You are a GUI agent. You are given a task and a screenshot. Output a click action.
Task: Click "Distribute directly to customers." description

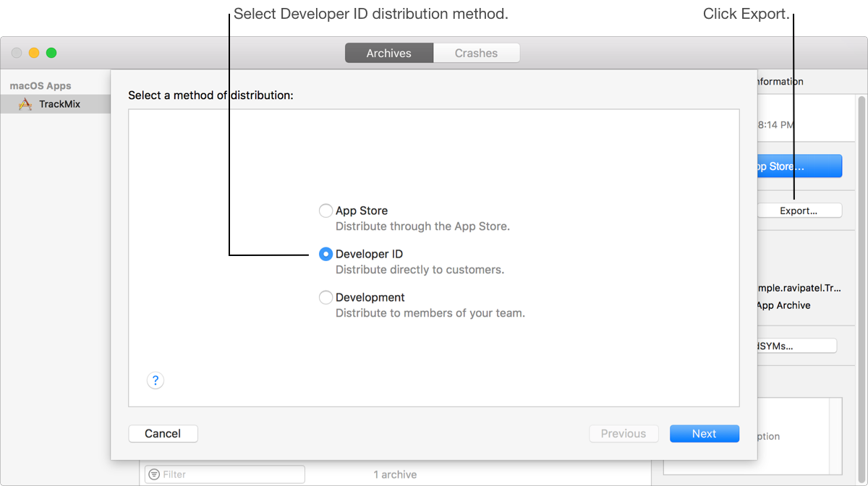[x=420, y=270]
